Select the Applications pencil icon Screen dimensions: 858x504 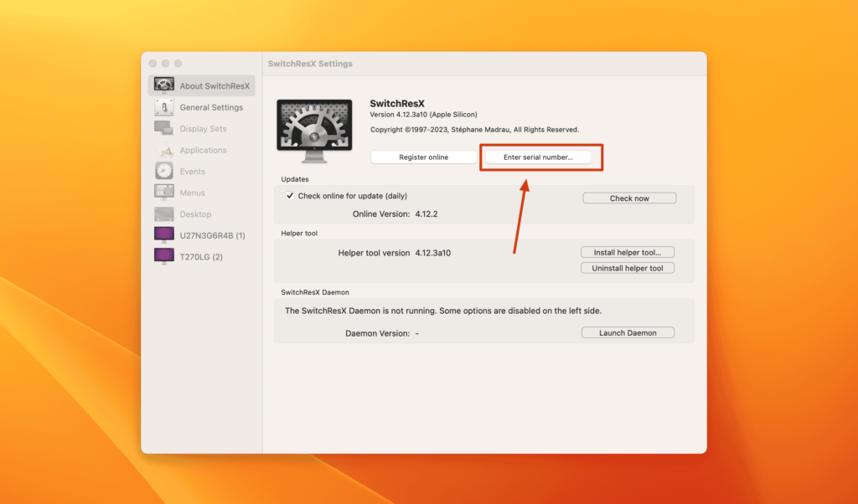(164, 150)
